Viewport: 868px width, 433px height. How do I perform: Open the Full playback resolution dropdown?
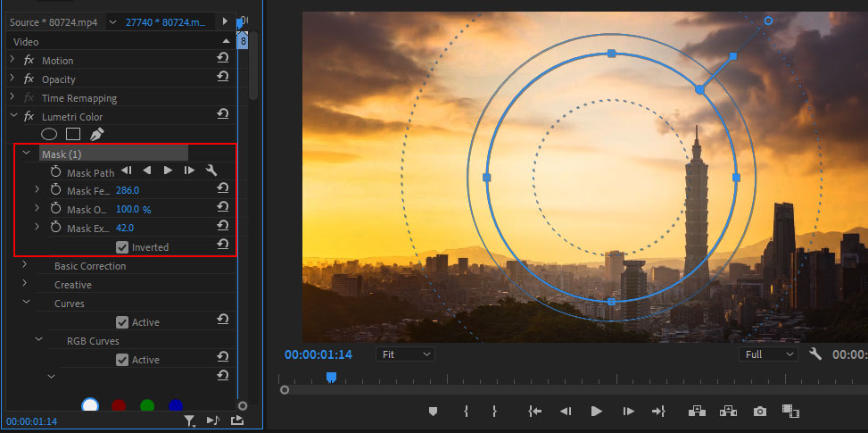click(768, 354)
